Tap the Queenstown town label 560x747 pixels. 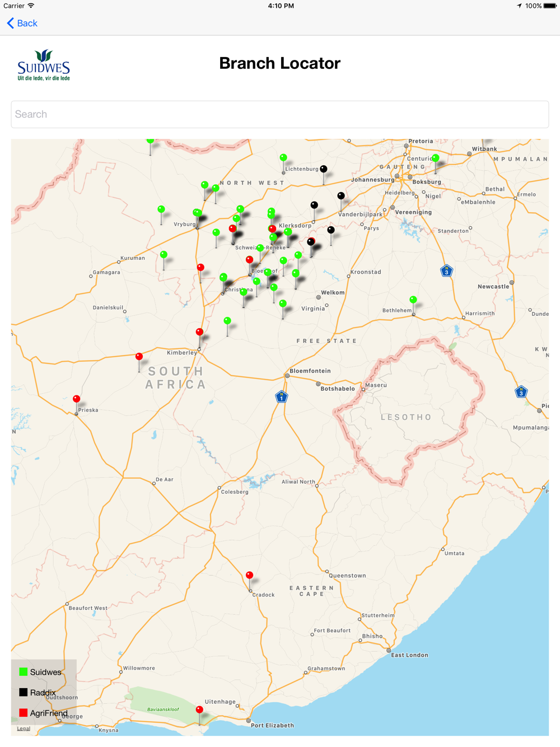(347, 576)
